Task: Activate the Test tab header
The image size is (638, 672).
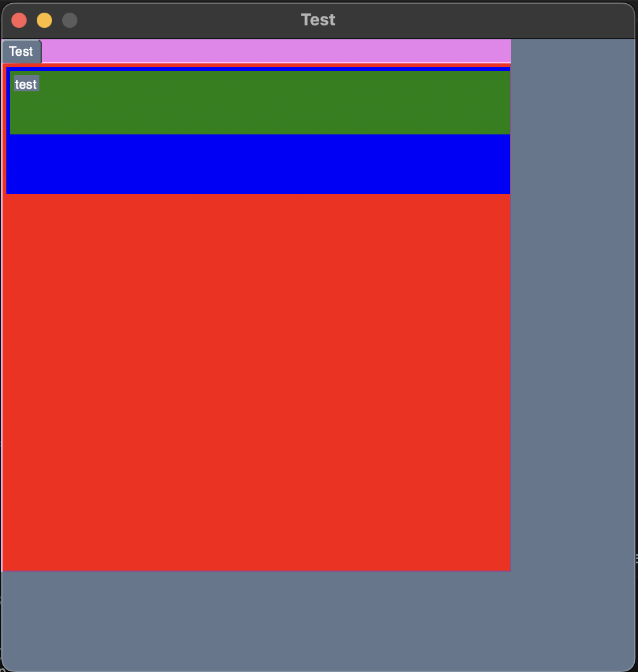Action: click(21, 51)
